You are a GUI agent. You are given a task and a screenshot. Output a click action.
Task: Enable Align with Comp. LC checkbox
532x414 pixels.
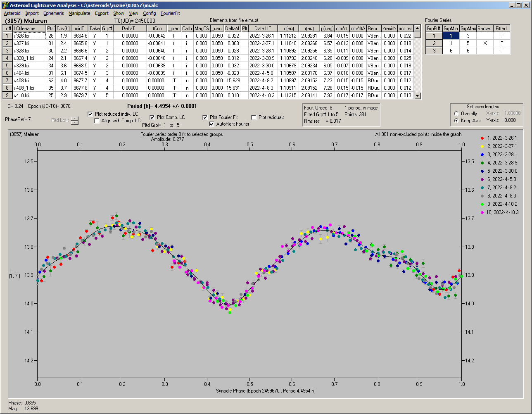click(97, 121)
